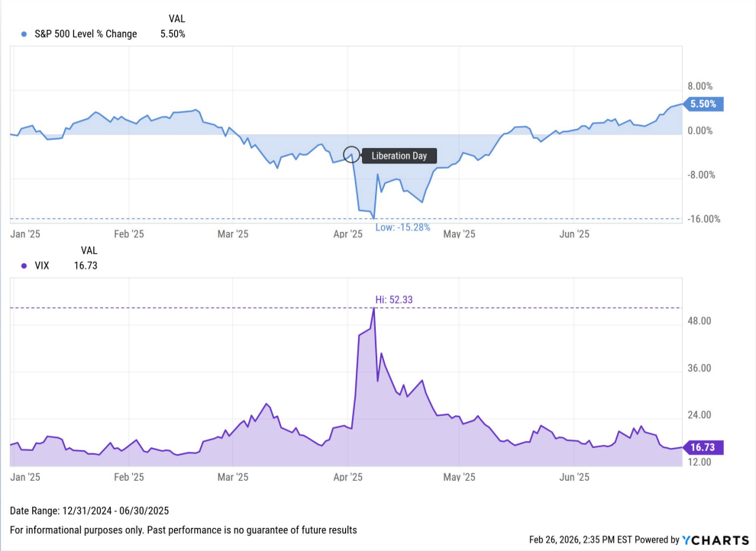Viewport: 756px width, 551px height.
Task: Click the blue 5.50% end value tag
Action: click(703, 105)
